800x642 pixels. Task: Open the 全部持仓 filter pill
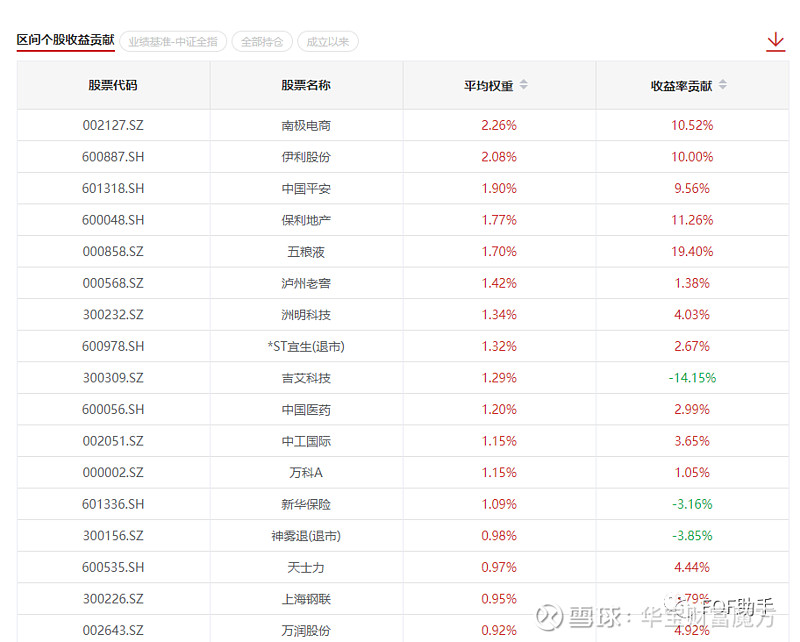coord(262,42)
